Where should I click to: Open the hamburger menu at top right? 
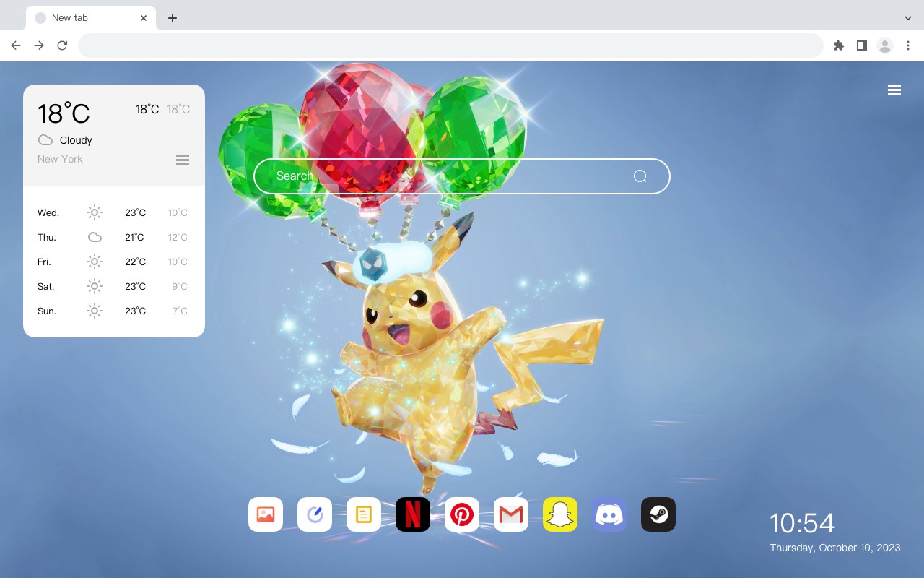coord(894,90)
